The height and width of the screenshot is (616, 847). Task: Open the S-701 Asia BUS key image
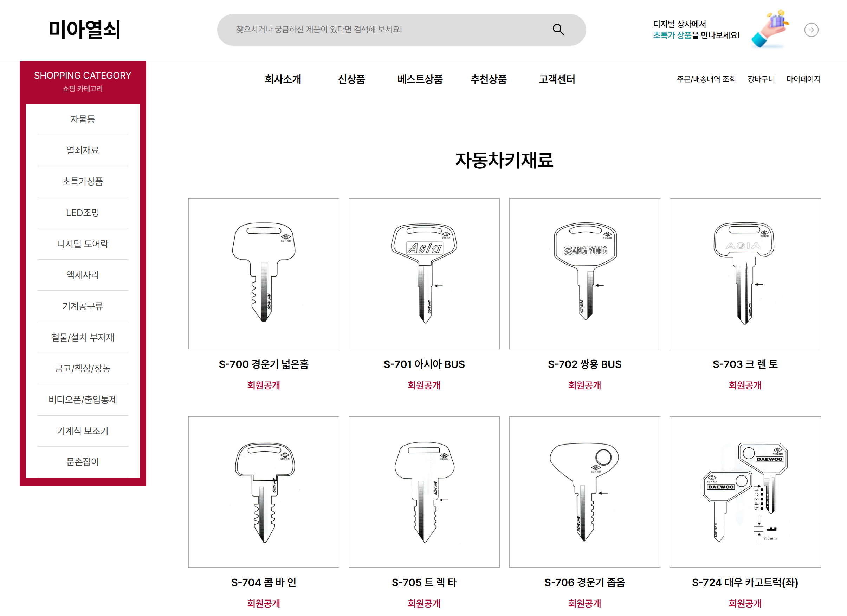424,273
